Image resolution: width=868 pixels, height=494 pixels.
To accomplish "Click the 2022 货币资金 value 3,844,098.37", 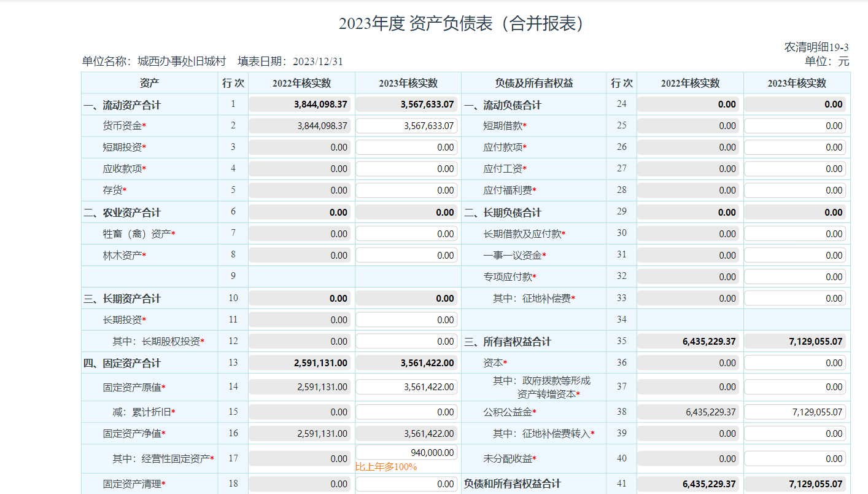I will 300,126.
